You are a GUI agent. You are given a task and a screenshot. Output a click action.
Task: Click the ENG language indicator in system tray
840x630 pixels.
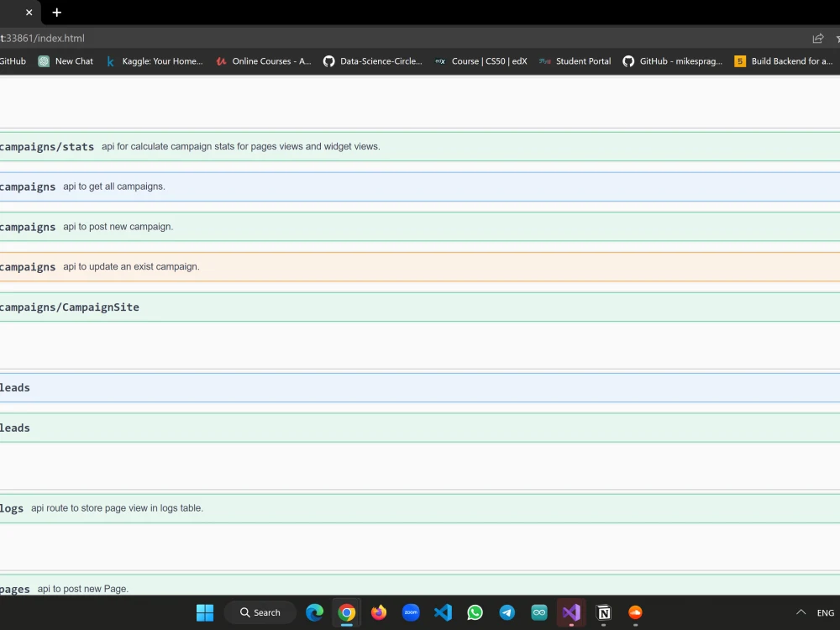tap(825, 612)
